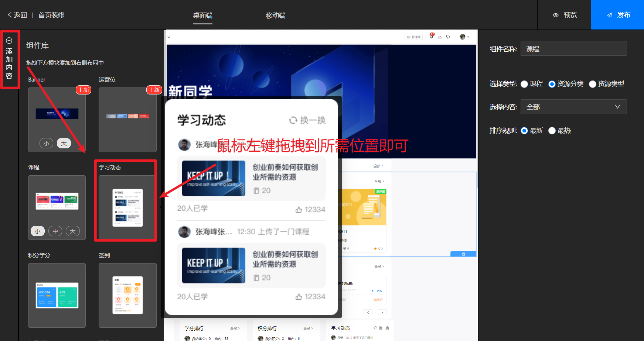The width and height of the screenshot is (644, 341).
Task: Click the previous page arrow in task card
Action: (x=368, y=312)
